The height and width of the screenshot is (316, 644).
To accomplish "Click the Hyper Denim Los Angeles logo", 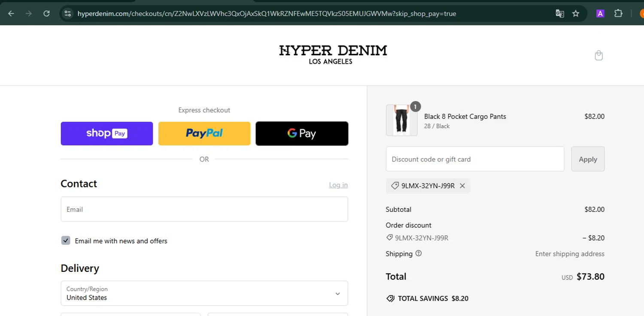I will (x=333, y=54).
